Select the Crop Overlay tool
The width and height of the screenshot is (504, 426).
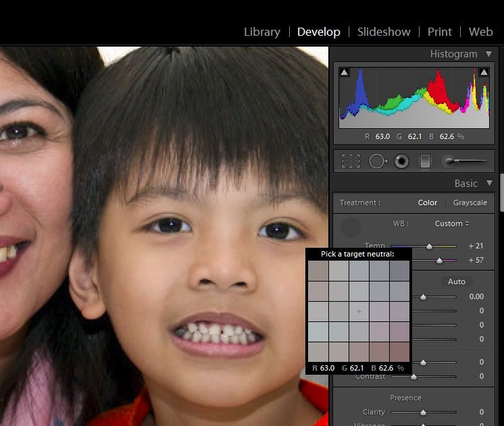click(x=351, y=161)
